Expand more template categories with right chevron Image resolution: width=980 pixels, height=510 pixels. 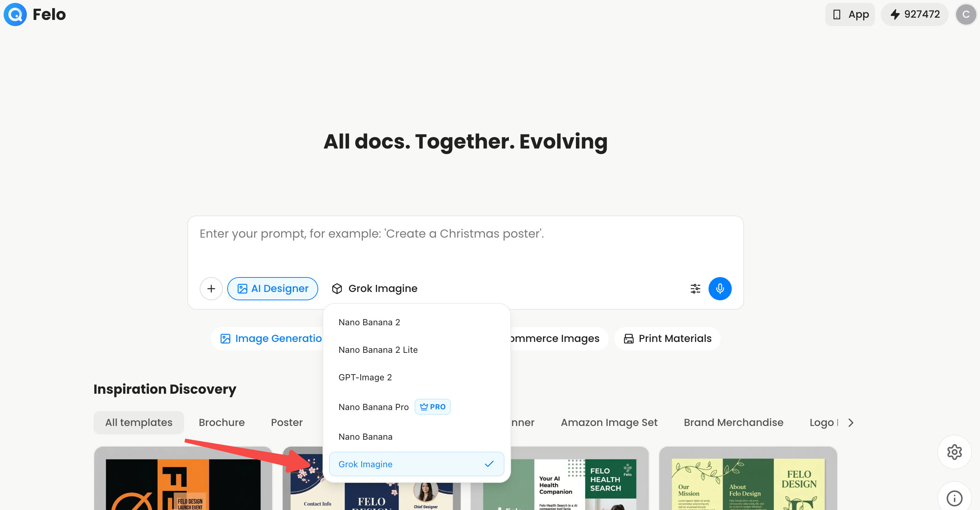[851, 423]
